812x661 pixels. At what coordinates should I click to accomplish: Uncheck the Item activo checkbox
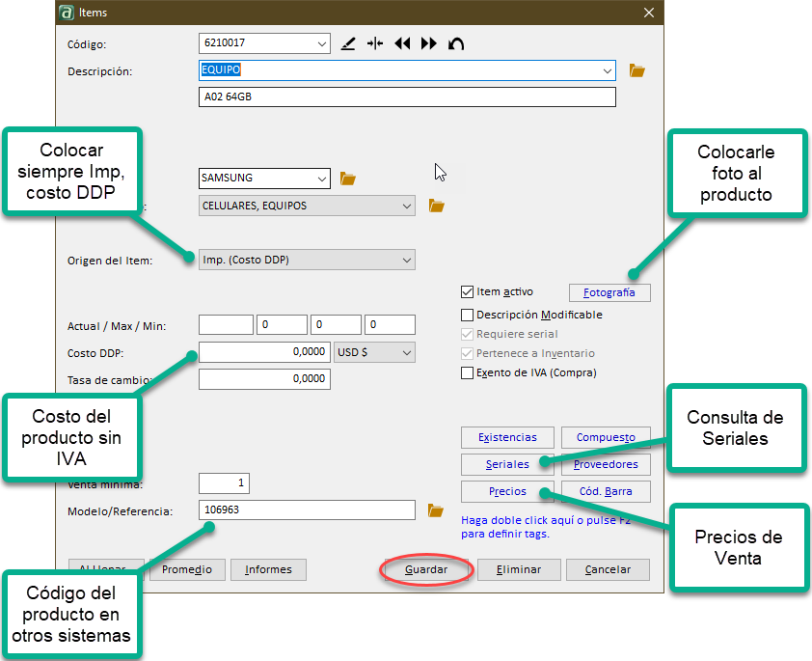[x=468, y=291]
